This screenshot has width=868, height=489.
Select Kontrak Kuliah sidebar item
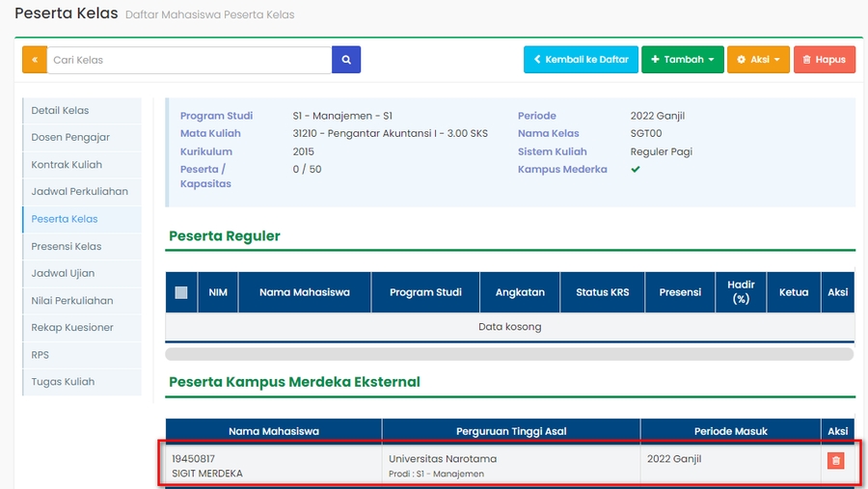coord(67,165)
